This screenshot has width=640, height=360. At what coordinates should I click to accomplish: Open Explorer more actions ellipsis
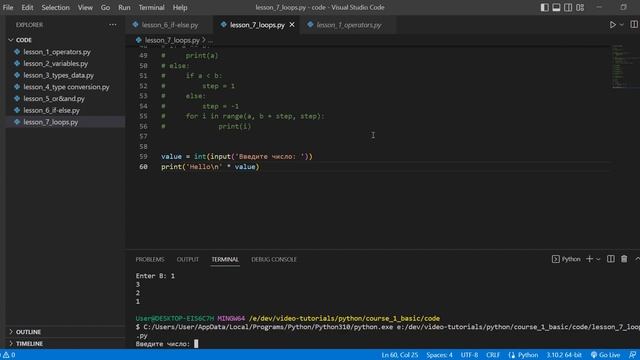[113, 25]
